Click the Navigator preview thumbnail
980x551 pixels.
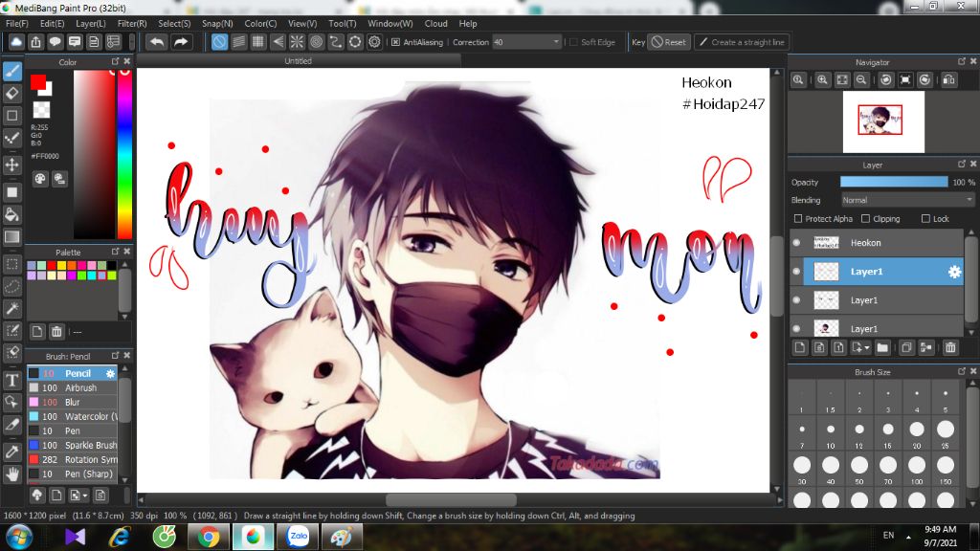[883, 121]
